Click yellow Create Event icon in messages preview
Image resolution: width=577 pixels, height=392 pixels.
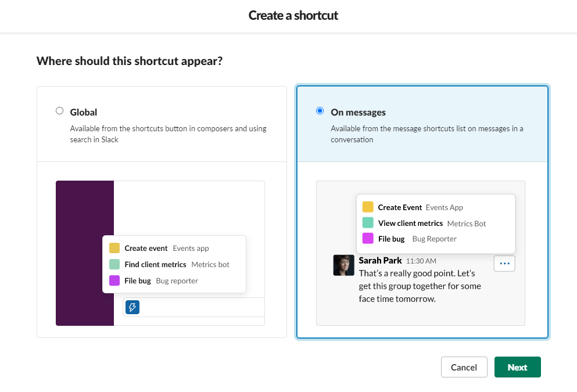(368, 207)
